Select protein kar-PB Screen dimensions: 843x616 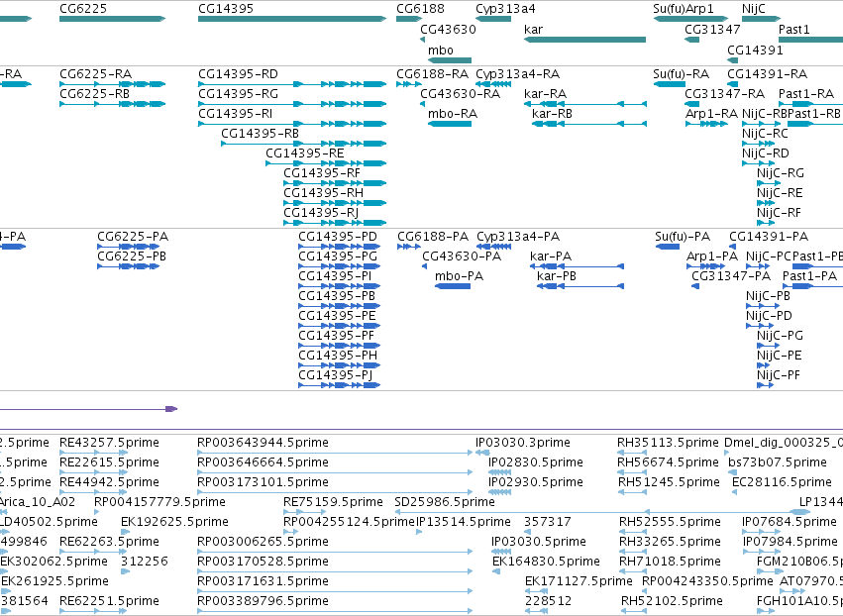click(x=557, y=277)
